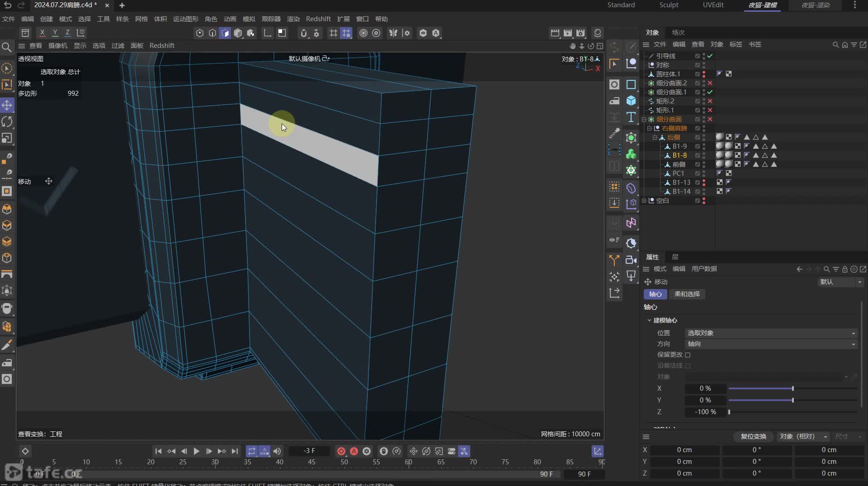Select the Rotate tool in left toolbar
The height and width of the screenshot is (486, 868).
pyautogui.click(x=7, y=122)
